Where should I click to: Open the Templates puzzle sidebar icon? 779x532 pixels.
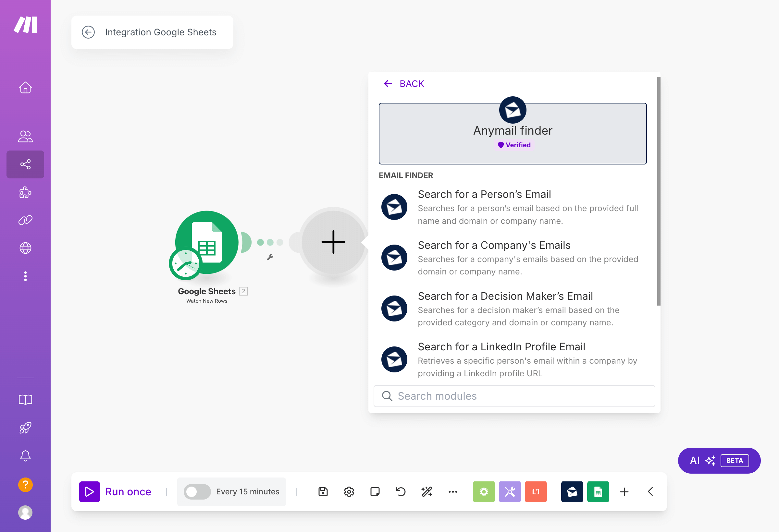click(25, 192)
